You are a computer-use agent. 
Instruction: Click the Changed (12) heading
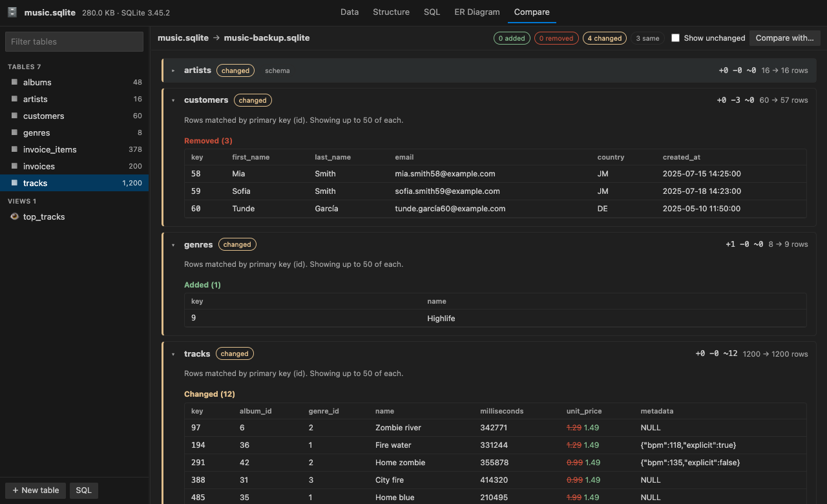[209, 394]
